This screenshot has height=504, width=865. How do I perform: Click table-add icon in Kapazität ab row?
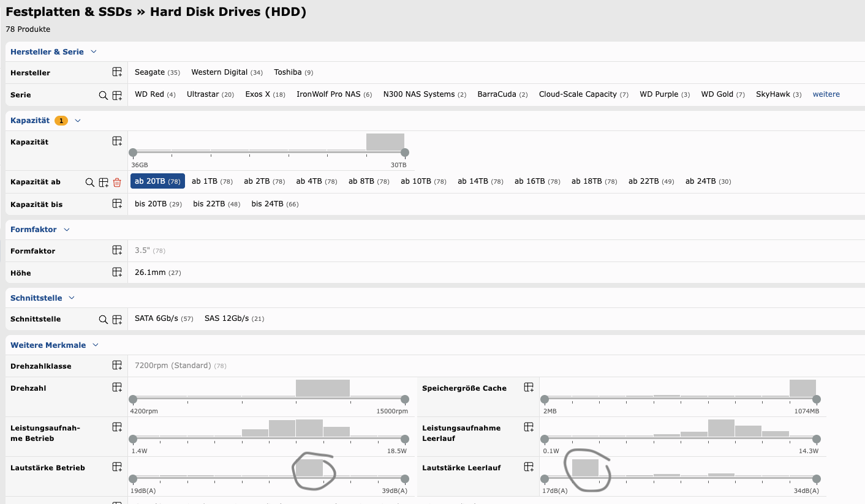click(104, 182)
